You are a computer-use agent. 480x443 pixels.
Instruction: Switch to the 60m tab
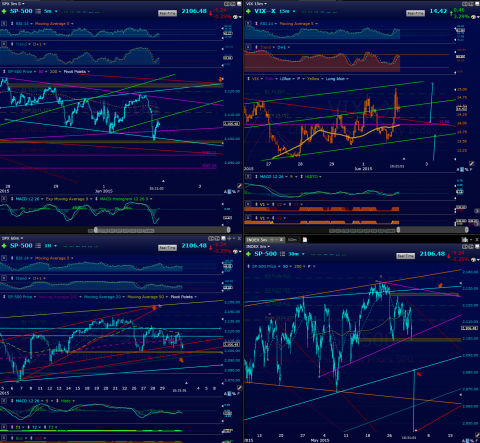[x=292, y=240]
